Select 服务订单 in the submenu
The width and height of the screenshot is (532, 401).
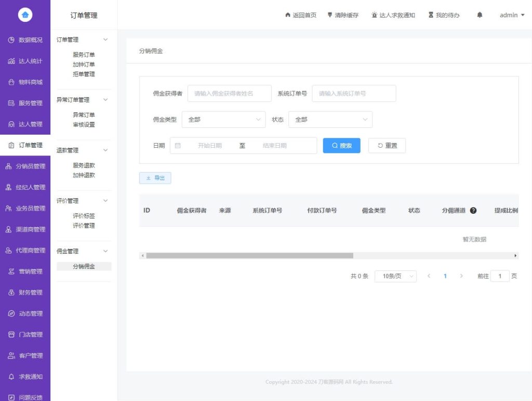(x=84, y=55)
